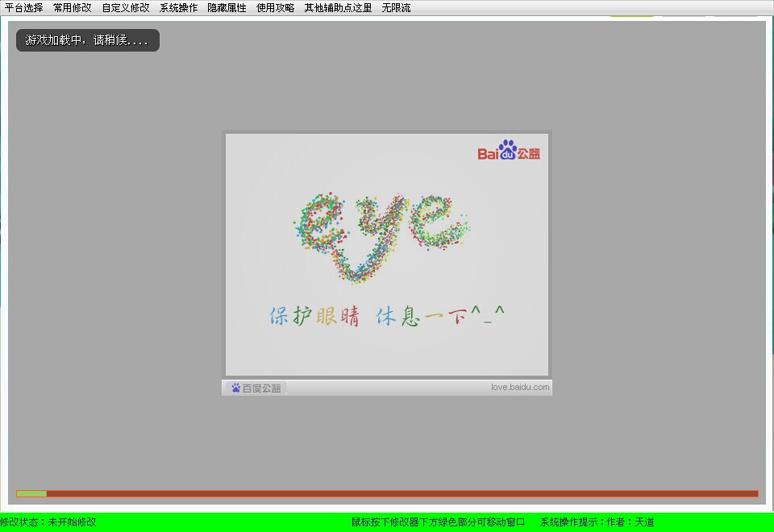Click the red unfilled part of loading bar
The image size is (774, 532).
click(x=403, y=493)
